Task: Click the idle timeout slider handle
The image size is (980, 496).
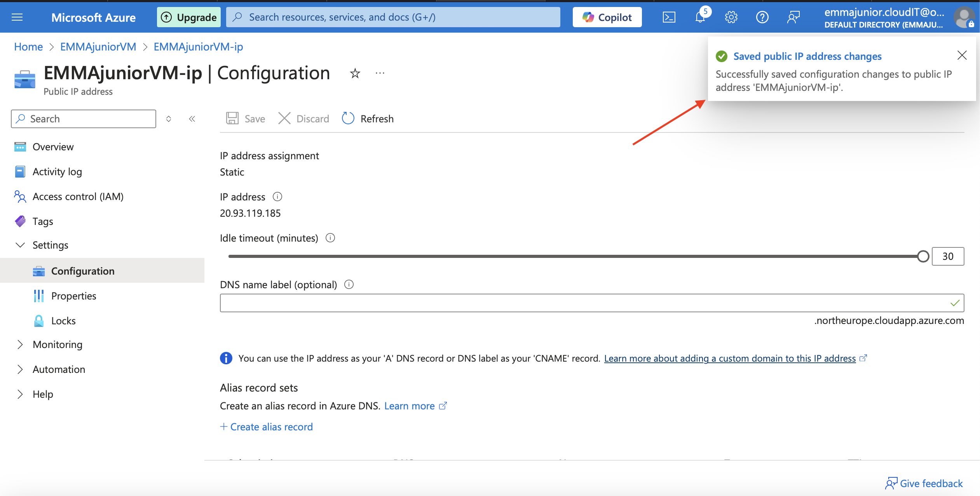Action: click(x=923, y=256)
